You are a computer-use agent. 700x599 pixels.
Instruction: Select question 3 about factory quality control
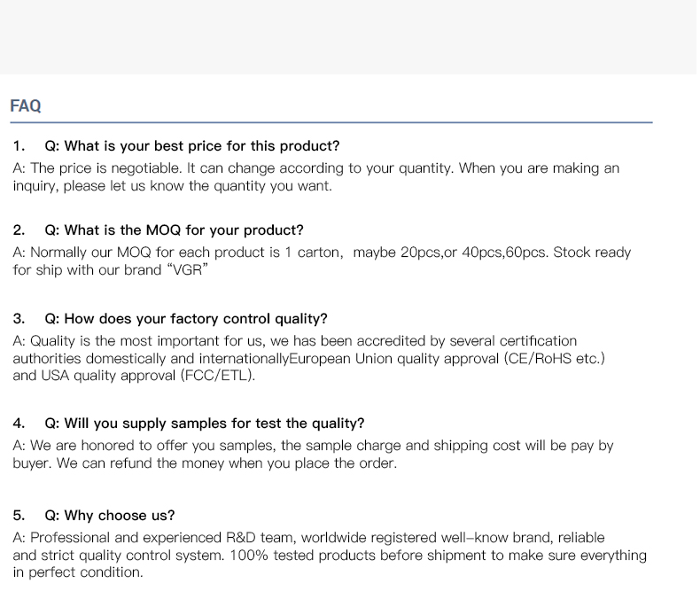coord(186,319)
